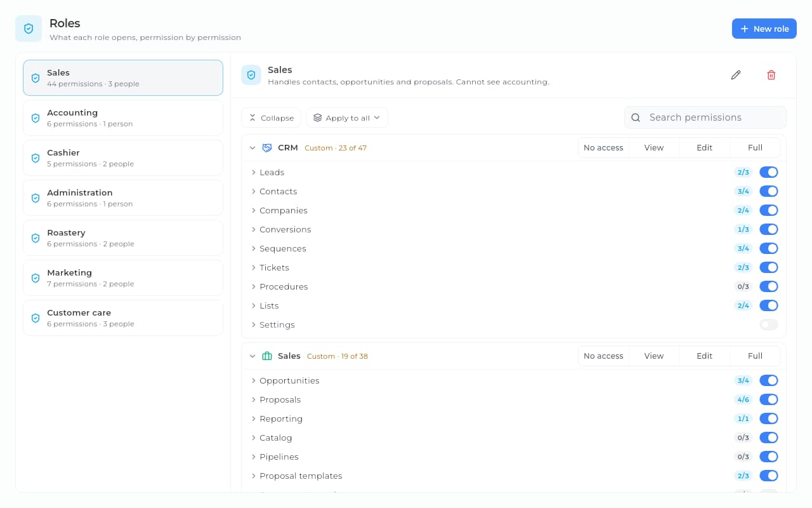Turn off the Proposal templates switch
This screenshot has height=508, width=812.
click(769, 476)
